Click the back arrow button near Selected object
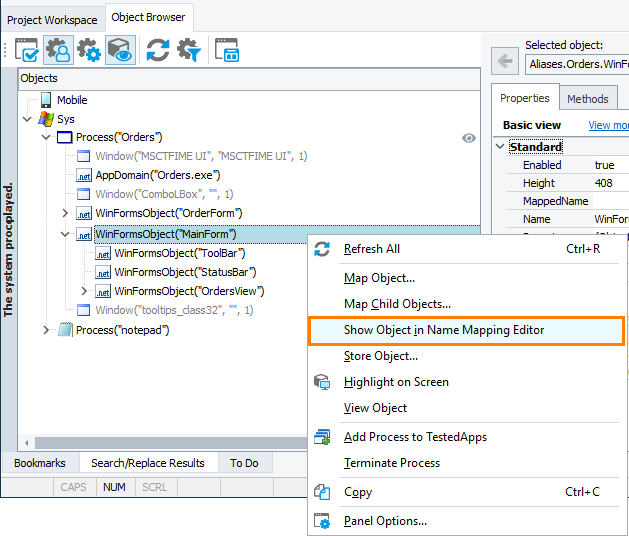This screenshot has width=629, height=536. click(506, 62)
